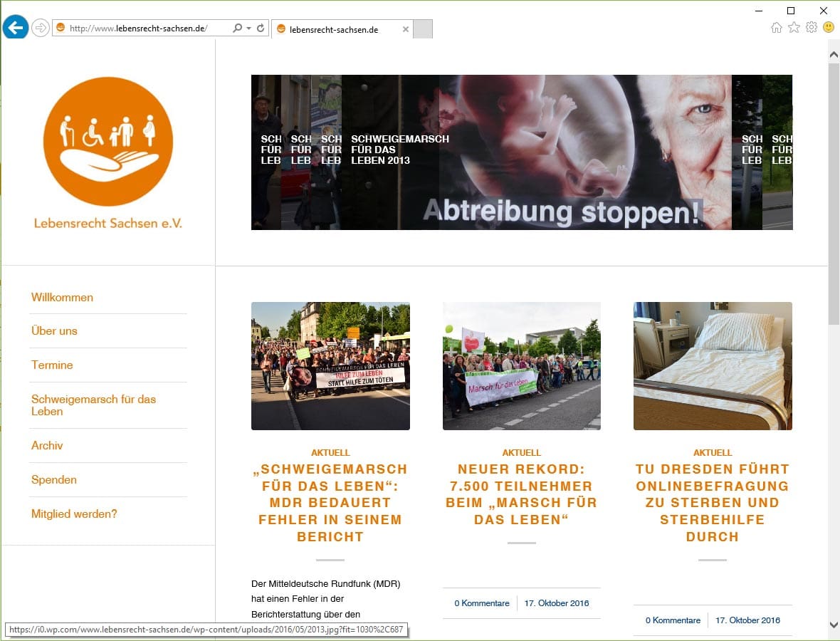Open the Mitglied werden? link
The height and width of the screenshot is (641, 840).
tap(74, 514)
